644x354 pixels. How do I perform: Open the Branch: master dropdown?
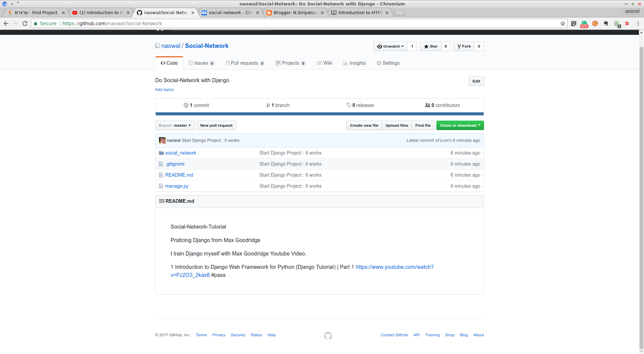175,126
